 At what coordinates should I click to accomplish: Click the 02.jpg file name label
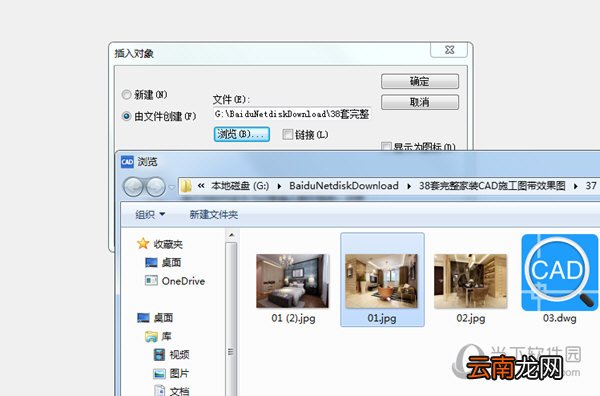click(471, 318)
